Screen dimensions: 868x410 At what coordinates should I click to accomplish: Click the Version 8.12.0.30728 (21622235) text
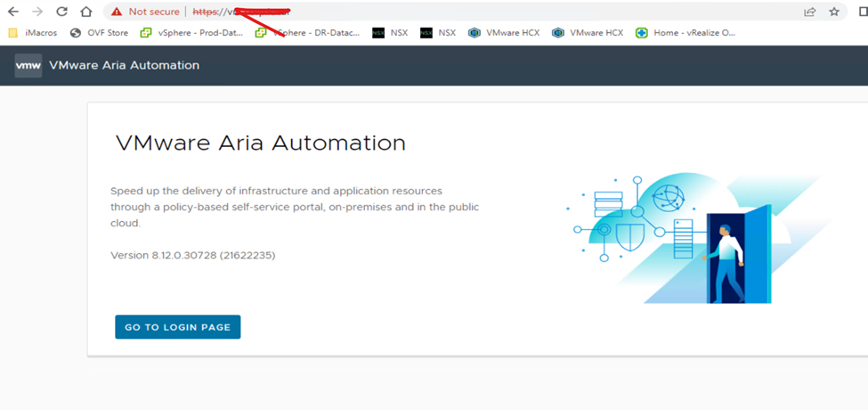coord(192,256)
